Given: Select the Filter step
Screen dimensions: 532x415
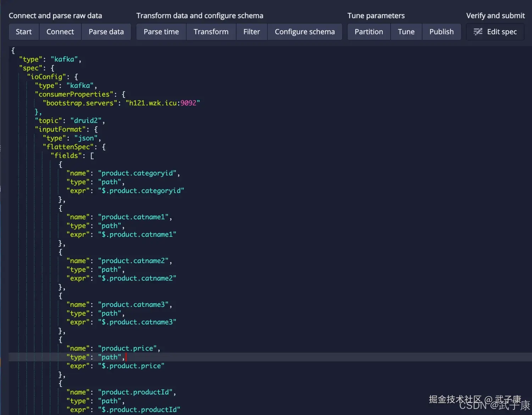Looking at the screenshot, I should tap(251, 32).
